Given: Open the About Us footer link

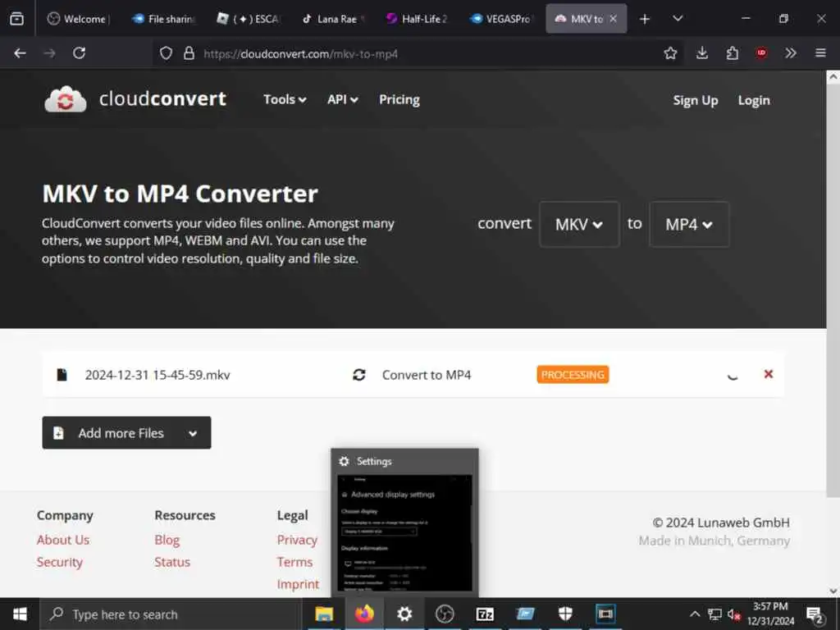Looking at the screenshot, I should tap(63, 540).
